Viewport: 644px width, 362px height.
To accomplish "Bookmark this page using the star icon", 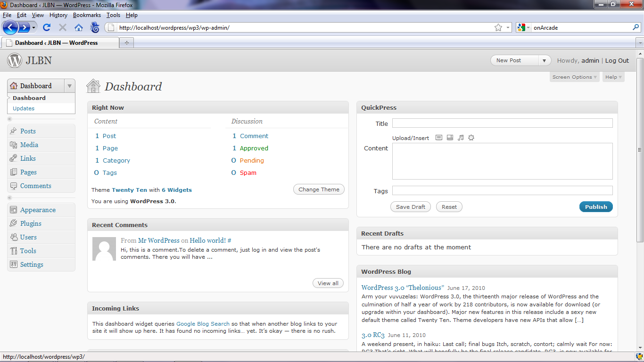I will click(498, 28).
